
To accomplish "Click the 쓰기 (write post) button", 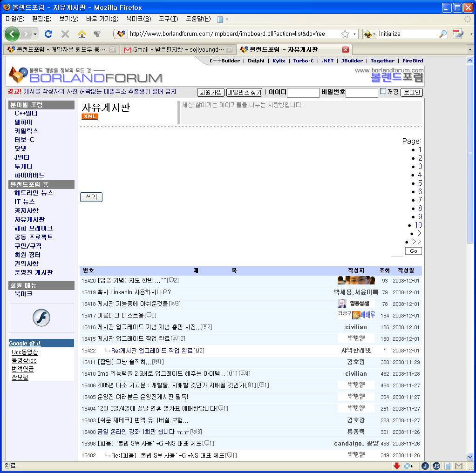I will tap(91, 197).
